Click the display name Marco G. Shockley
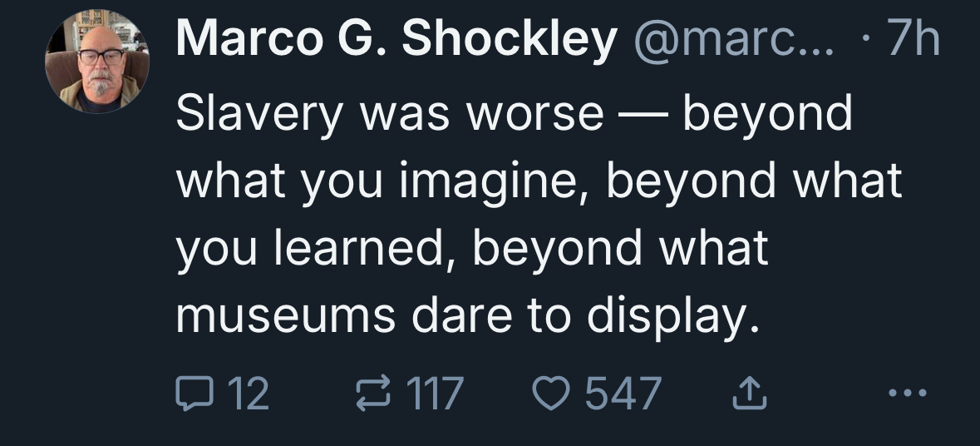Screen dimensions: 980x446 click(396, 41)
